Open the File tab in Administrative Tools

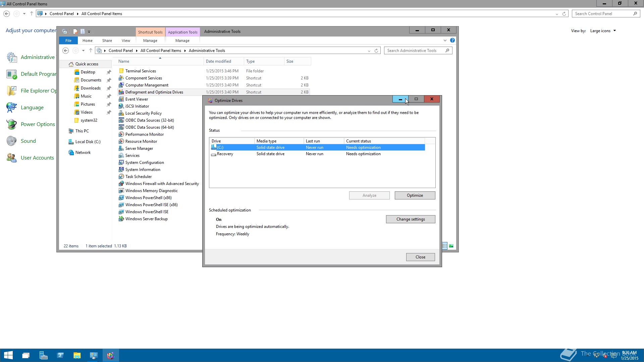coord(68,41)
